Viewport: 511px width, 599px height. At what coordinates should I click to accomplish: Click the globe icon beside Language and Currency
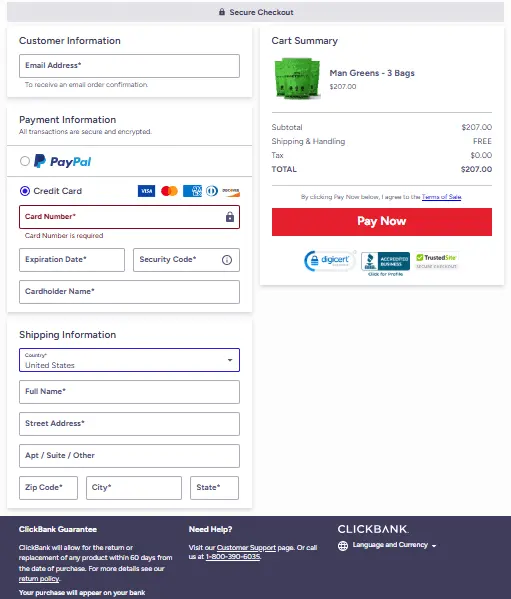point(343,546)
